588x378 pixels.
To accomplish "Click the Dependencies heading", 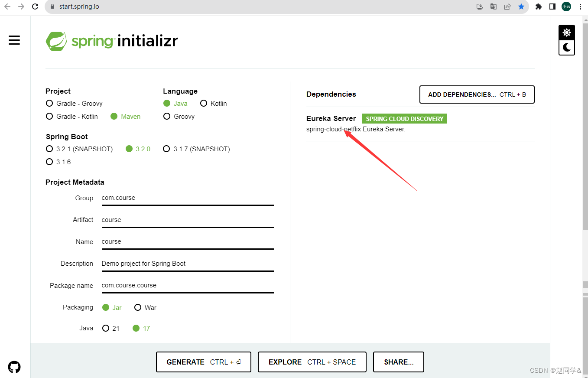I will pyautogui.click(x=331, y=94).
